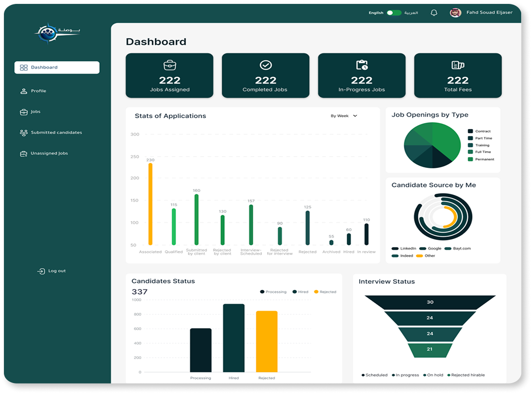Click the clipboard clock icon on In-Progress Jobs
The height and width of the screenshot is (394, 532).
[362, 65]
